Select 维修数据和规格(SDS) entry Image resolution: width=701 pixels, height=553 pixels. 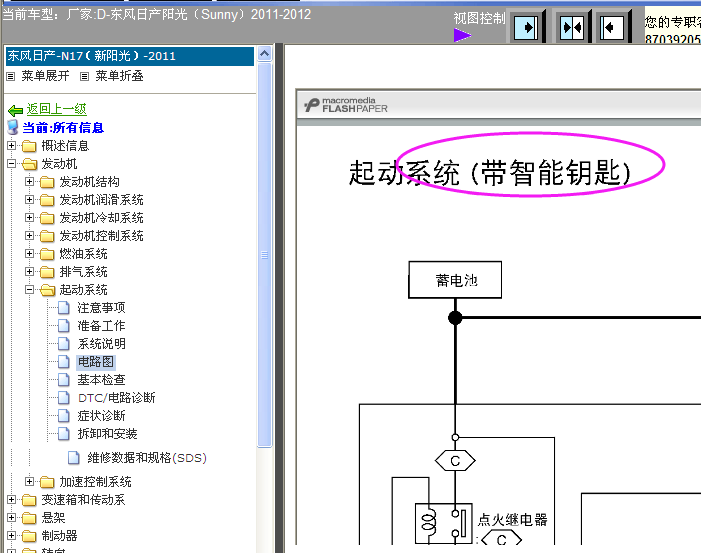point(147,458)
